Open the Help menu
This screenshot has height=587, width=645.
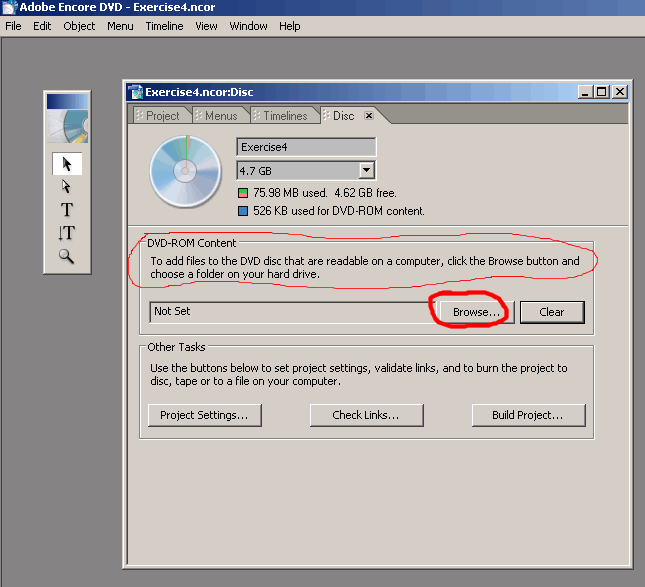290,26
